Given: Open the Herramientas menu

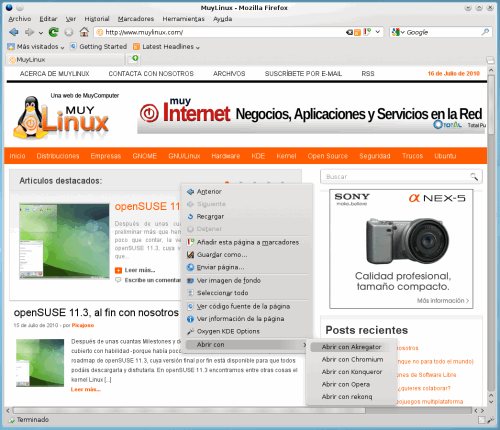Looking at the screenshot, I should pos(183,19).
